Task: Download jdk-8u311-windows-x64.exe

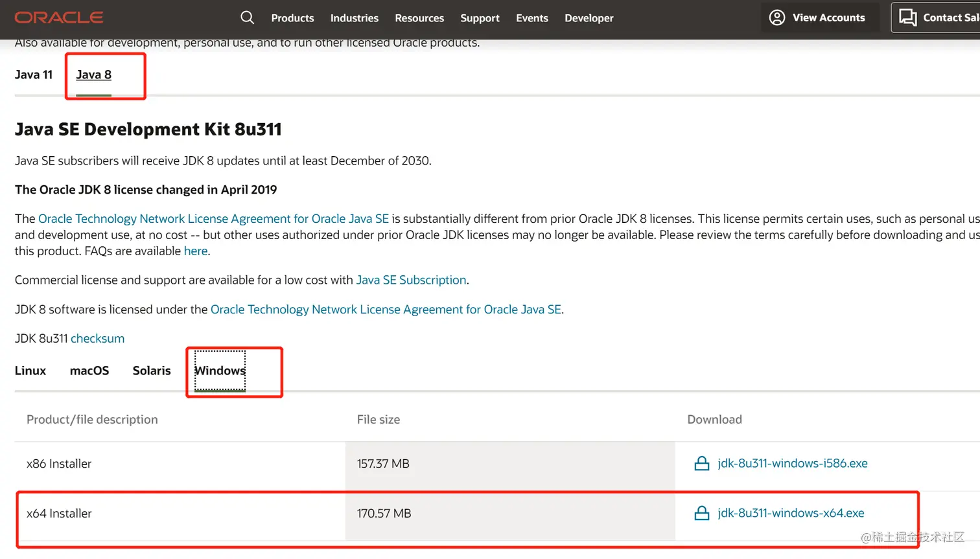Action: click(x=791, y=513)
